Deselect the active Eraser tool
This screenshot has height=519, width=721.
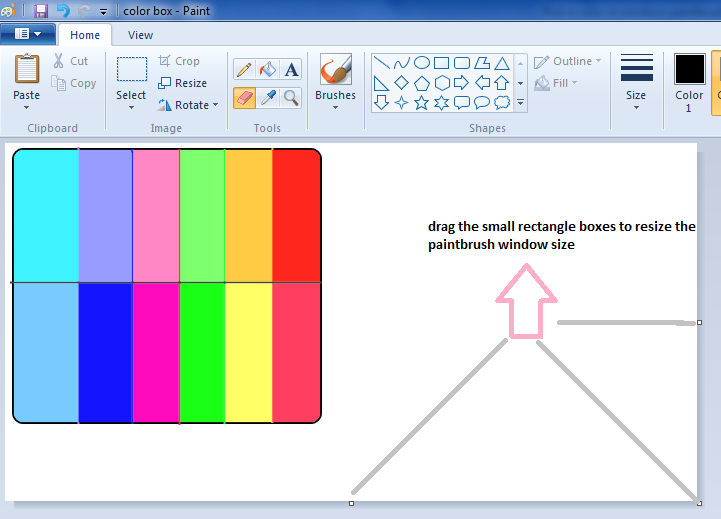[x=244, y=97]
